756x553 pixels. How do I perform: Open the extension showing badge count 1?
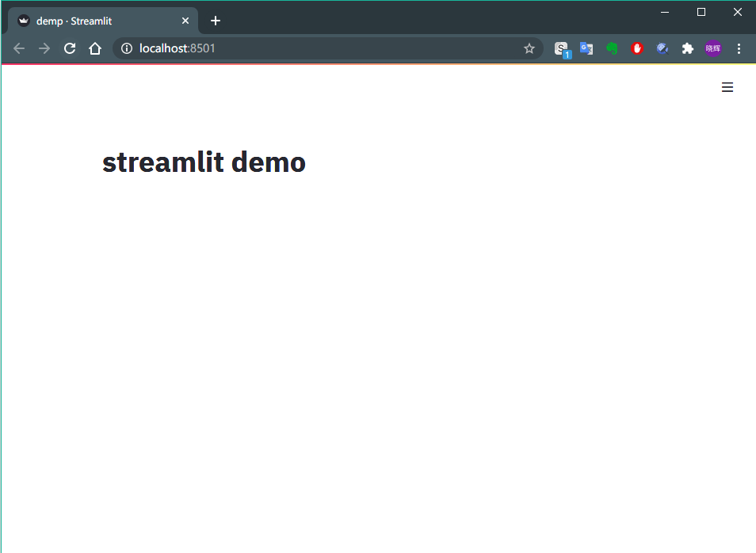click(562, 48)
